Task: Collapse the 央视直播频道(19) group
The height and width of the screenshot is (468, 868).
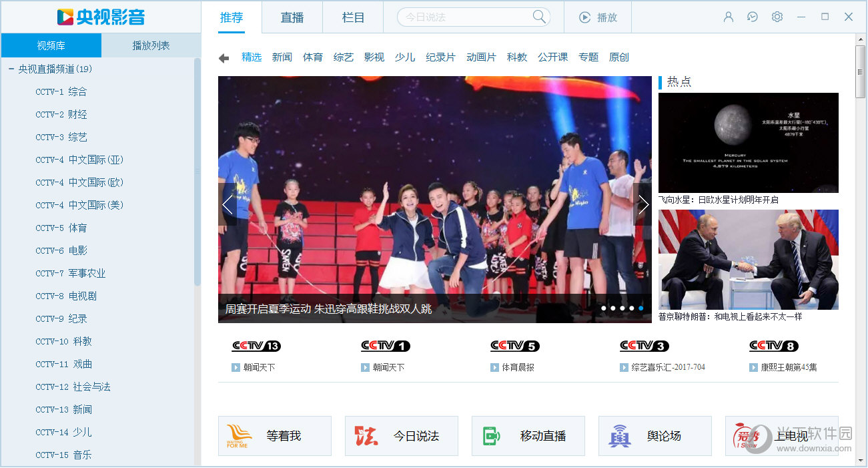Action: [11, 69]
